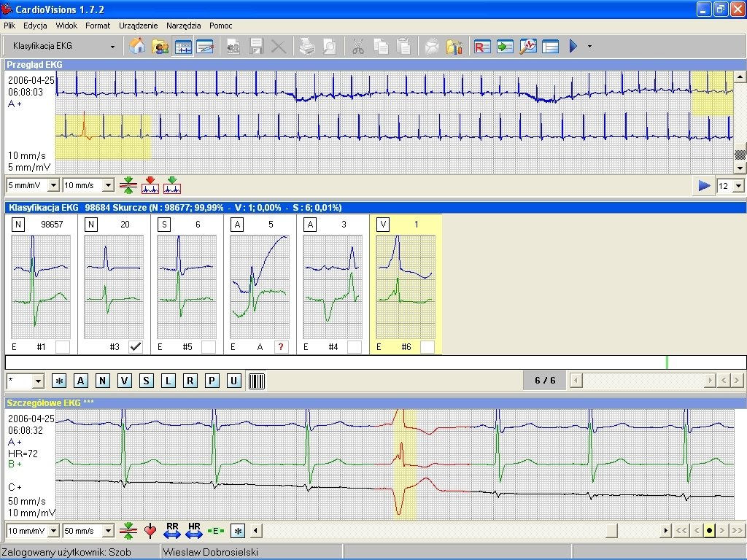
Task: Click the checkbox under the #1 beat template
Action: [62, 346]
